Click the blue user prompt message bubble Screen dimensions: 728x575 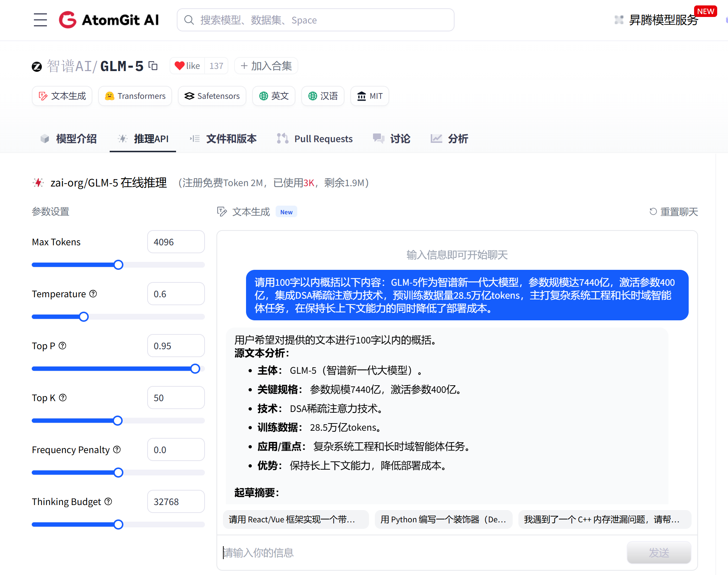tap(467, 295)
